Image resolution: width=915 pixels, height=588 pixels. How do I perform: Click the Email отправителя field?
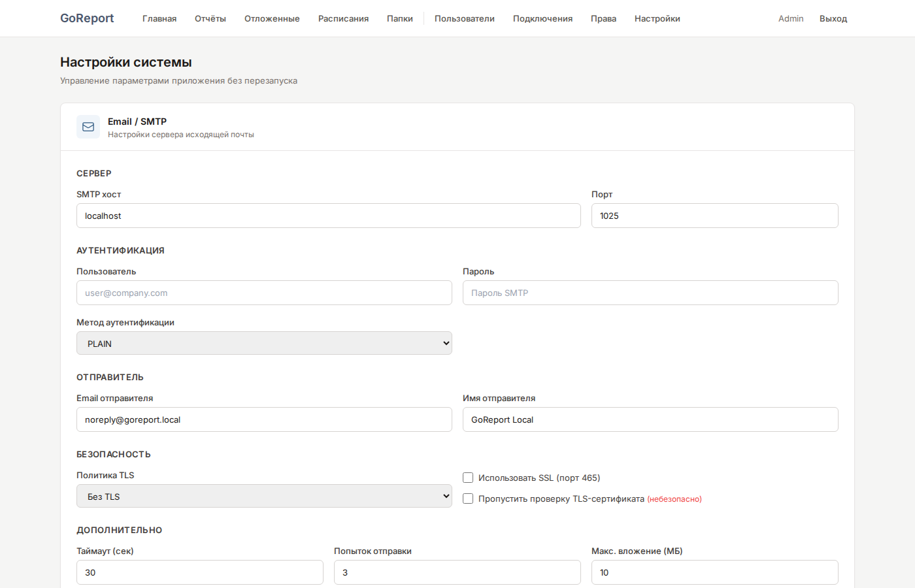264,419
